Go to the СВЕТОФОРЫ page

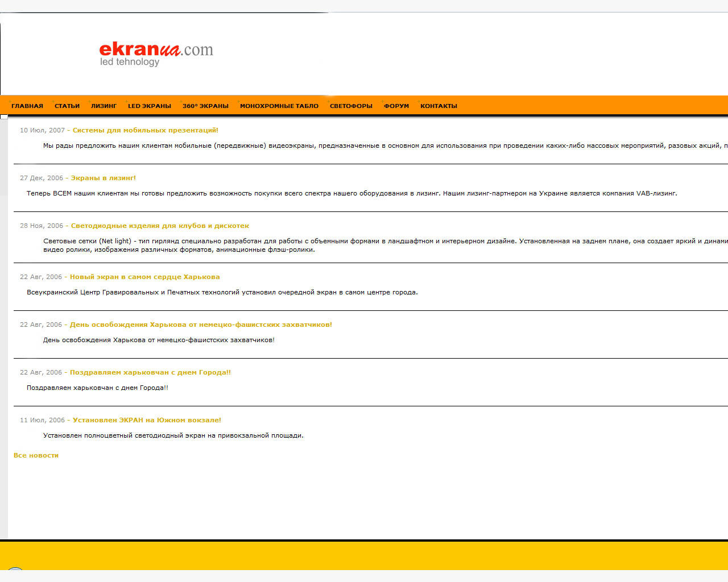(x=351, y=106)
